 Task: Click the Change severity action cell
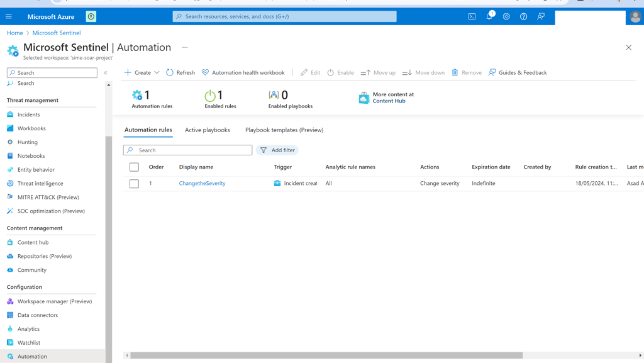pyautogui.click(x=440, y=184)
